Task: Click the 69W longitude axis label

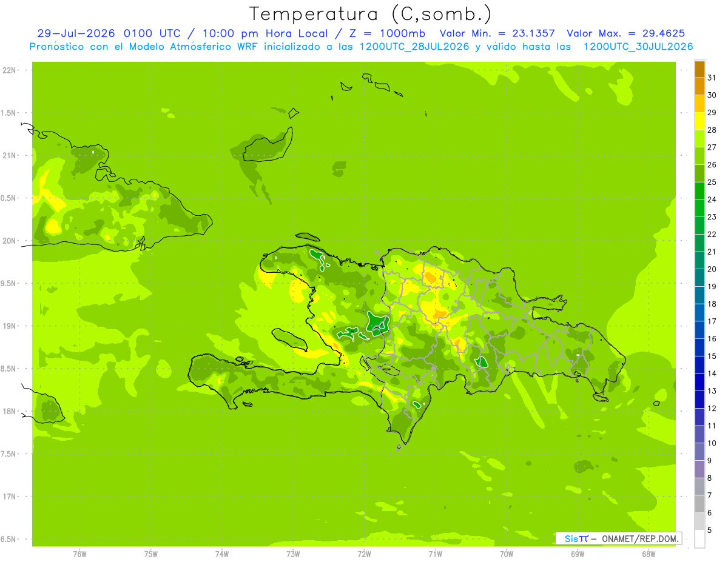Action: (x=578, y=555)
